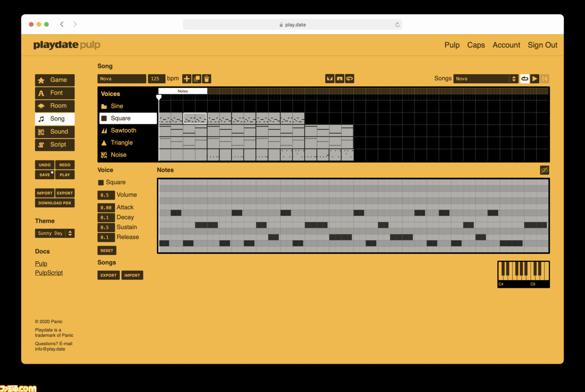Click the play.date address bar
The image size is (585, 392).
click(292, 25)
